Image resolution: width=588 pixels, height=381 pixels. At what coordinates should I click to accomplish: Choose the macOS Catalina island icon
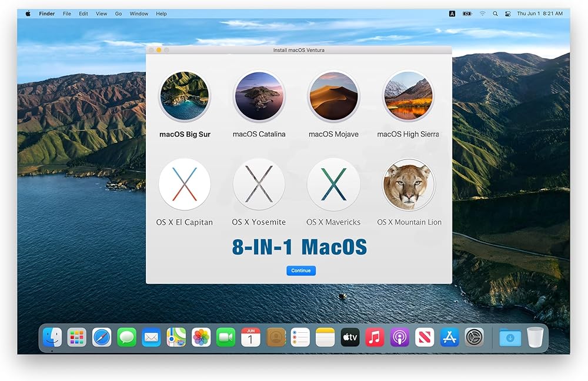coord(259,96)
